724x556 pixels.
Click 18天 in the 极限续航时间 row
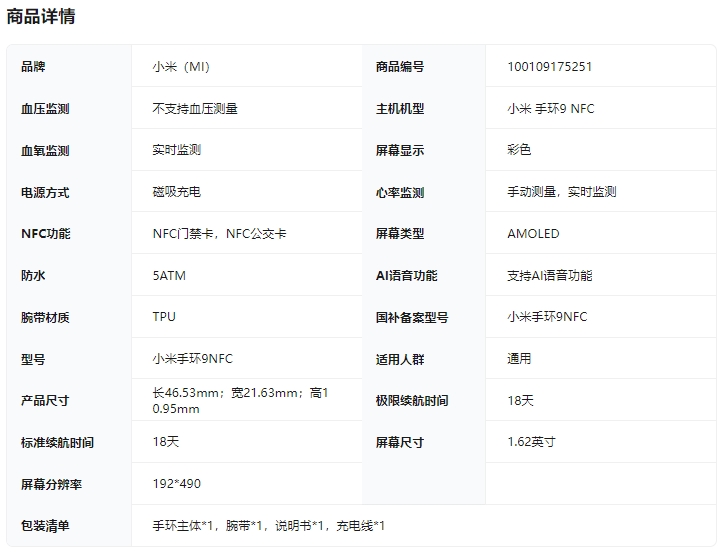pyautogui.click(x=520, y=400)
